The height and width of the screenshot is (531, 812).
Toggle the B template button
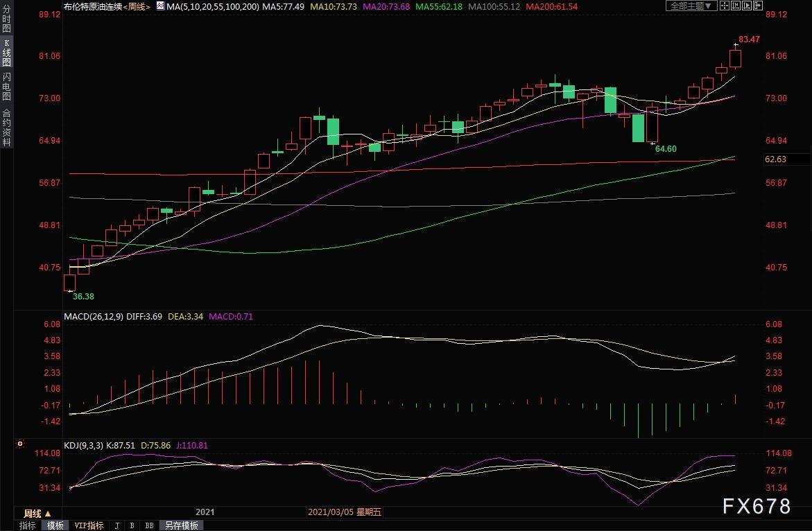point(132,525)
